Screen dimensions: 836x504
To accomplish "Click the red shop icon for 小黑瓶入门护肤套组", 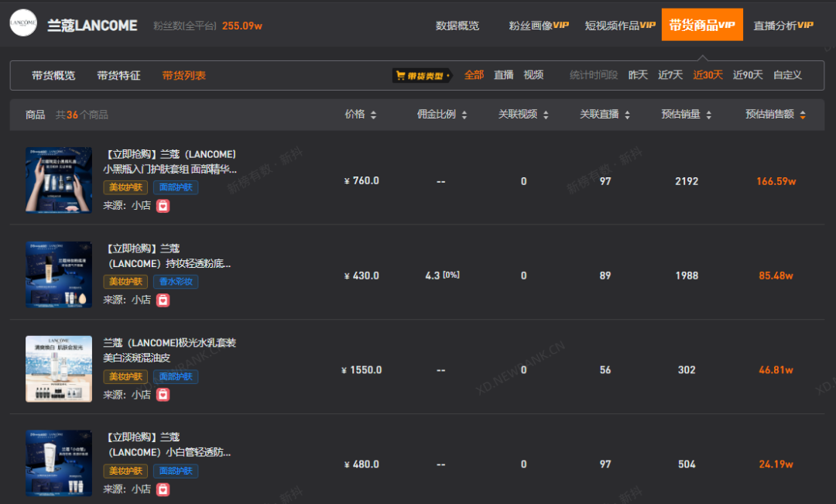I will coord(163,206).
